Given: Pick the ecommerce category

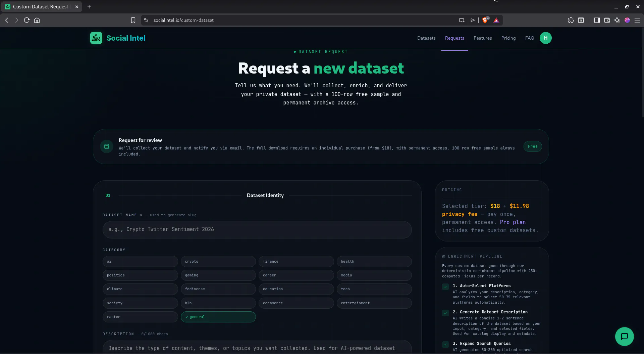Looking at the screenshot, I should click(296, 303).
